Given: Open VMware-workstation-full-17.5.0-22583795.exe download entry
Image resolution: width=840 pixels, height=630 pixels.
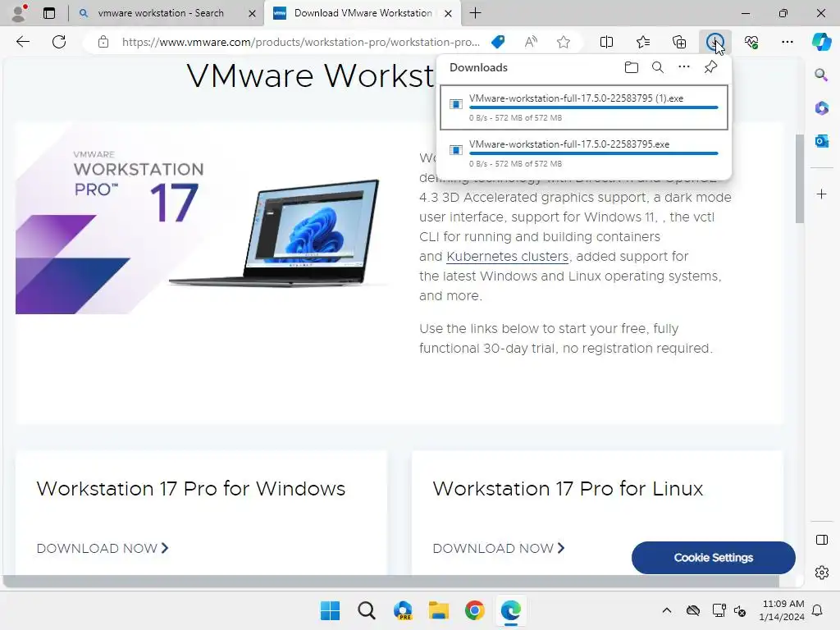Looking at the screenshot, I should [584, 153].
